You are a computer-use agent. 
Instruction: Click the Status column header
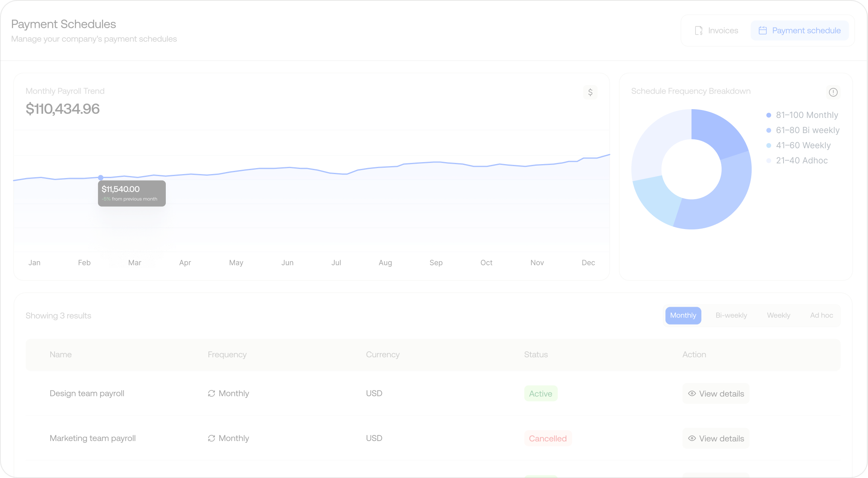pos(536,355)
